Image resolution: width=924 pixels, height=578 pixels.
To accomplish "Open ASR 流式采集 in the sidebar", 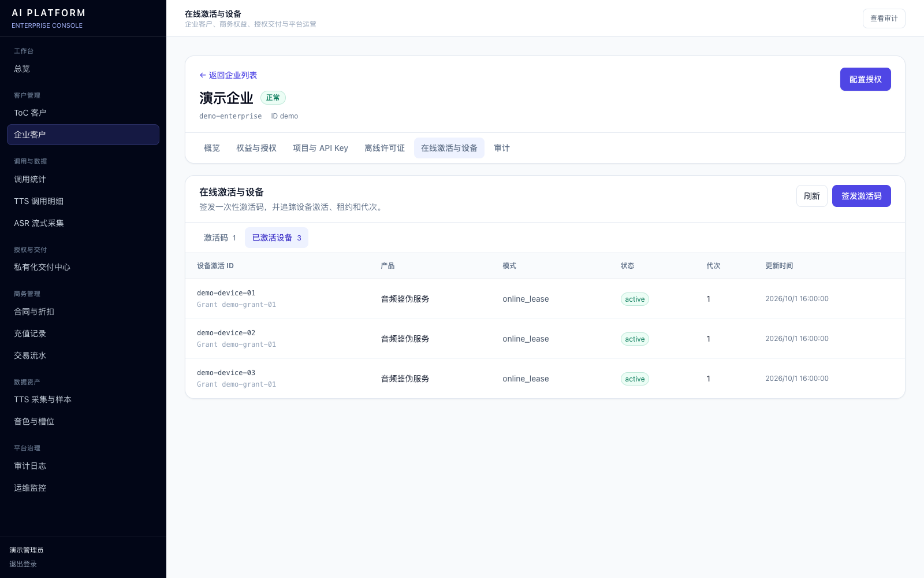I will 83,223.
